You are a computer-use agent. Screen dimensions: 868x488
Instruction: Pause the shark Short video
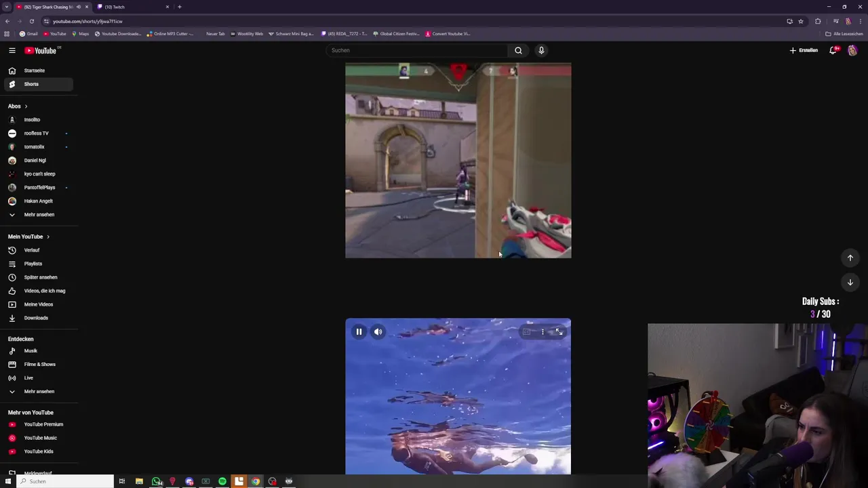(359, 331)
